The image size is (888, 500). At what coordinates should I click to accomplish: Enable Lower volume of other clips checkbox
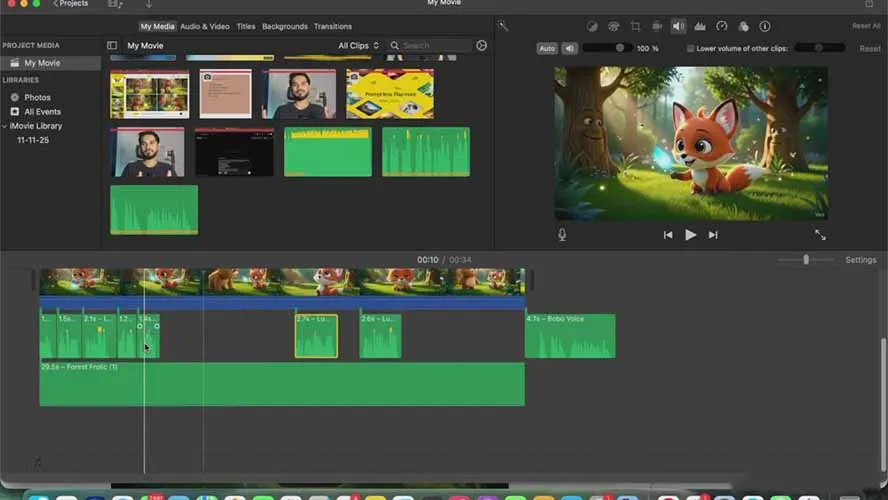pyautogui.click(x=691, y=48)
